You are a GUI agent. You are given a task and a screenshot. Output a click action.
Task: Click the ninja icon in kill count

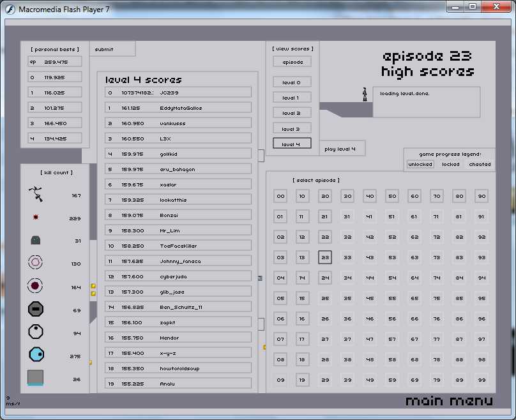[36, 192]
